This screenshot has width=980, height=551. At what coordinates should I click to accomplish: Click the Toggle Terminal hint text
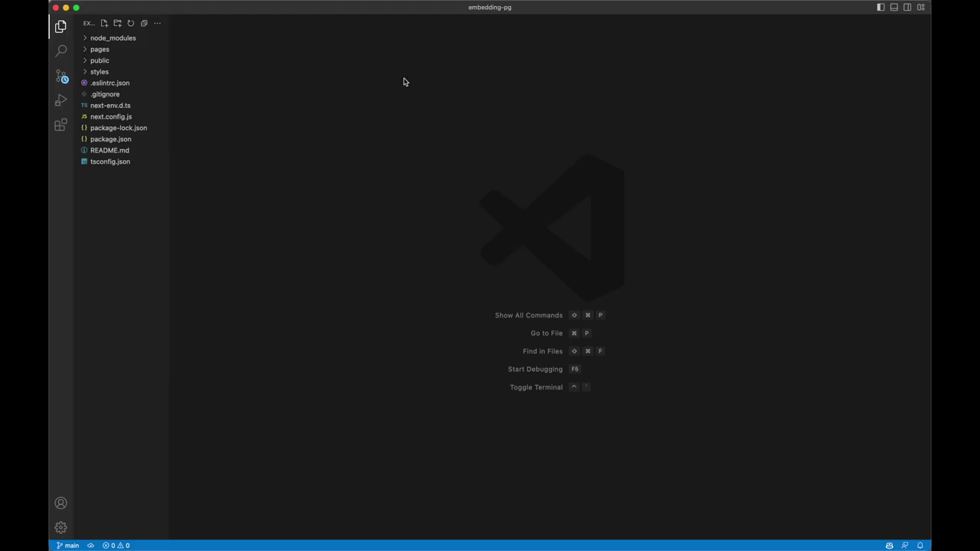536,387
